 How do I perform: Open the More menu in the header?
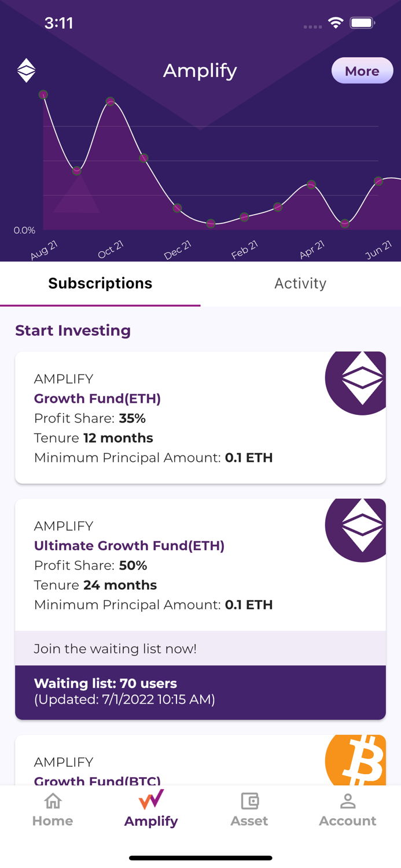(362, 71)
